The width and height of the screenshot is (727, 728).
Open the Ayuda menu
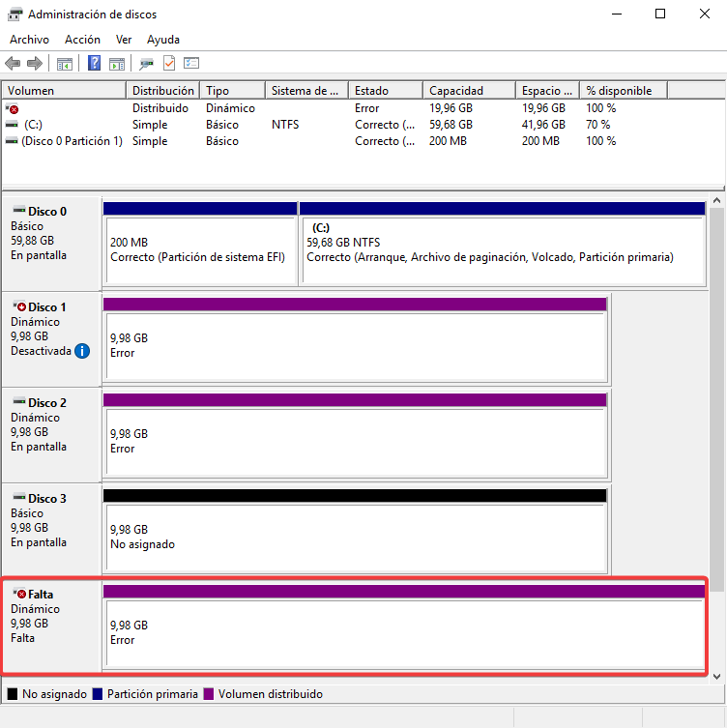point(163,40)
